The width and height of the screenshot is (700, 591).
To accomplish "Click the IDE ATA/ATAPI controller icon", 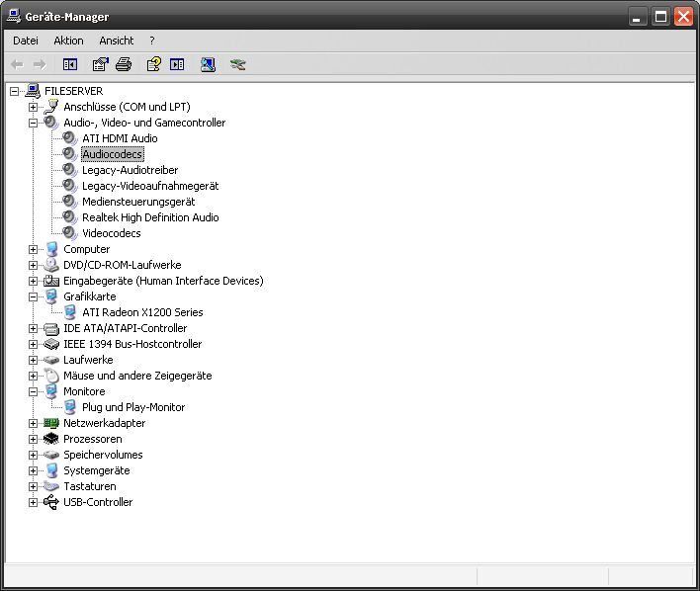I will click(51, 328).
